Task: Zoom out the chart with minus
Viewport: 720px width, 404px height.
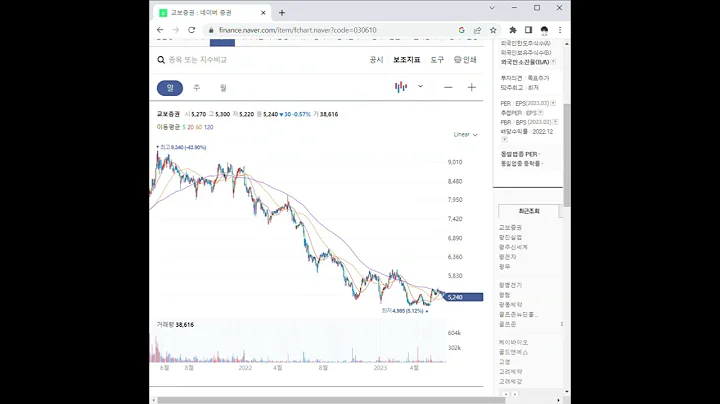Action: [x=448, y=87]
